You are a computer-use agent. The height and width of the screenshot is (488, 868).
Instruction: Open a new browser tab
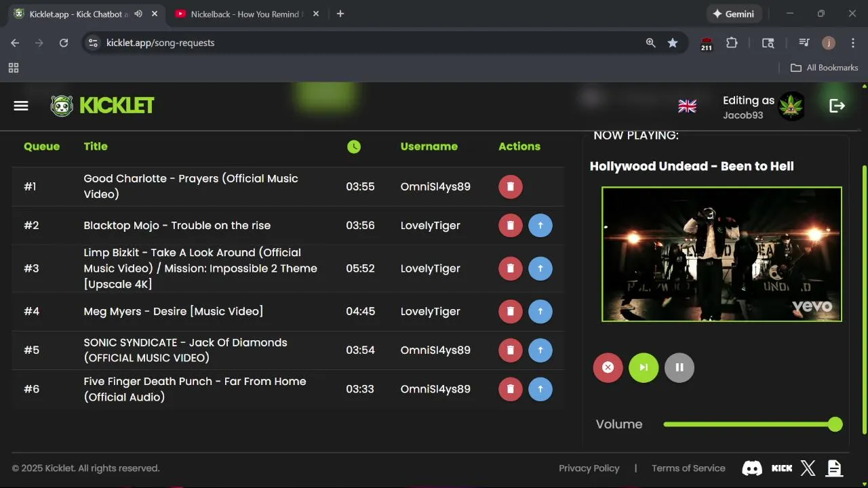tap(340, 14)
